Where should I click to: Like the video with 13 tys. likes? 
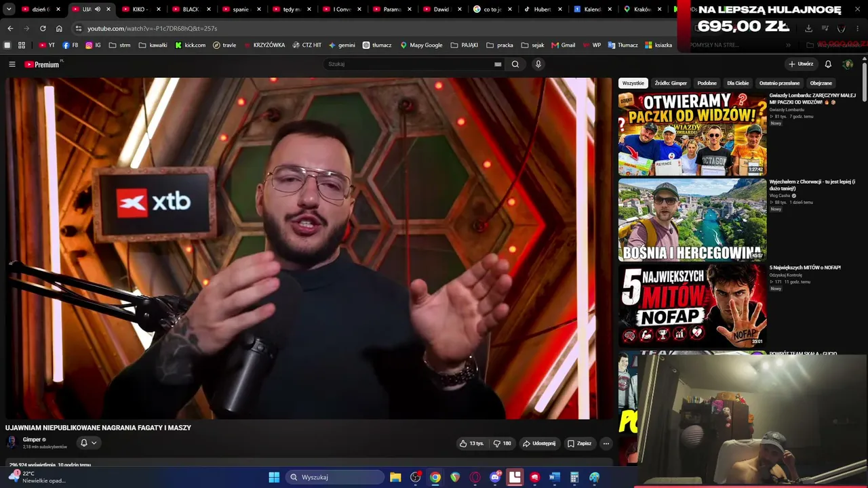471,443
